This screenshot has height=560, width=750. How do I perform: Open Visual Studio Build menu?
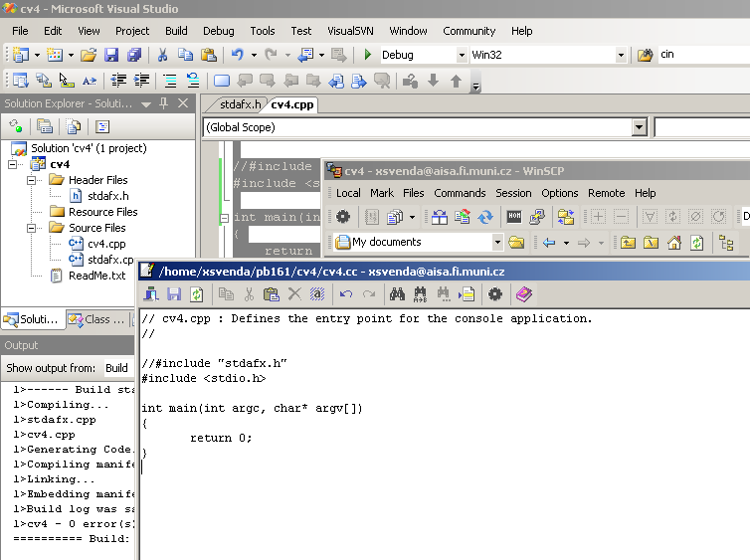click(x=176, y=31)
